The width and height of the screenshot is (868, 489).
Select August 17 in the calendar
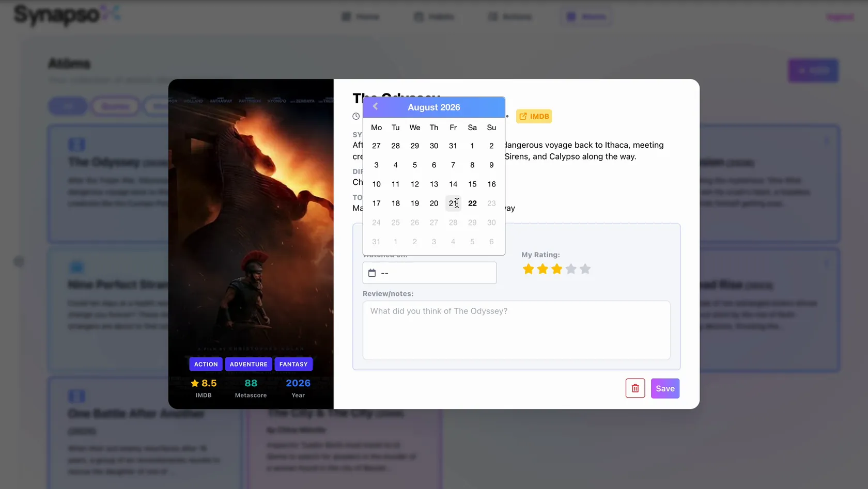(x=377, y=203)
